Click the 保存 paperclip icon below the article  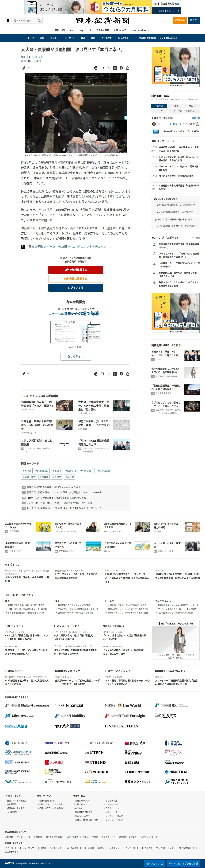pos(24,374)
